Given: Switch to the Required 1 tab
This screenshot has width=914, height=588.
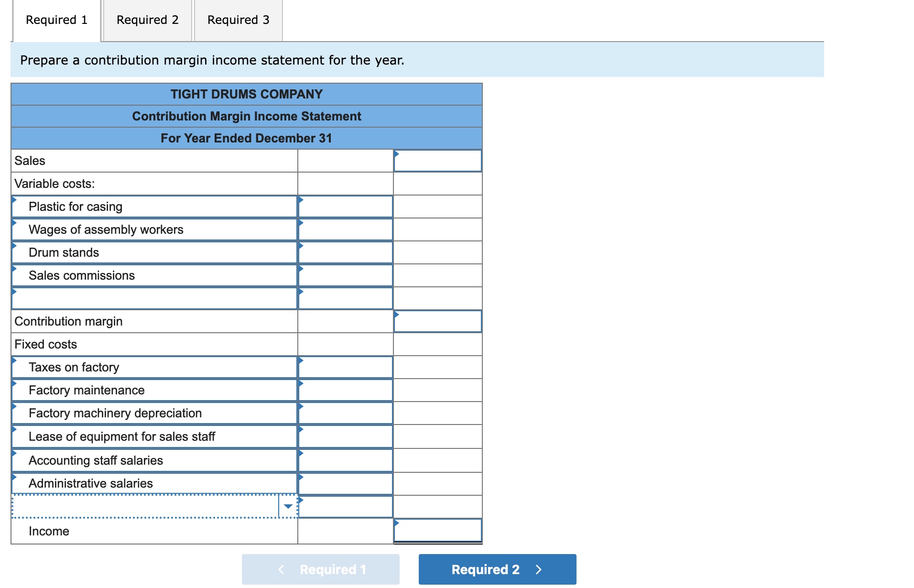Looking at the screenshot, I should (x=56, y=20).
